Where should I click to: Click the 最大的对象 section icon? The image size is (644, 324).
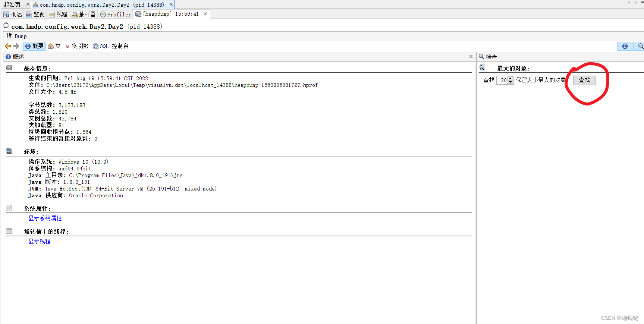tap(482, 68)
